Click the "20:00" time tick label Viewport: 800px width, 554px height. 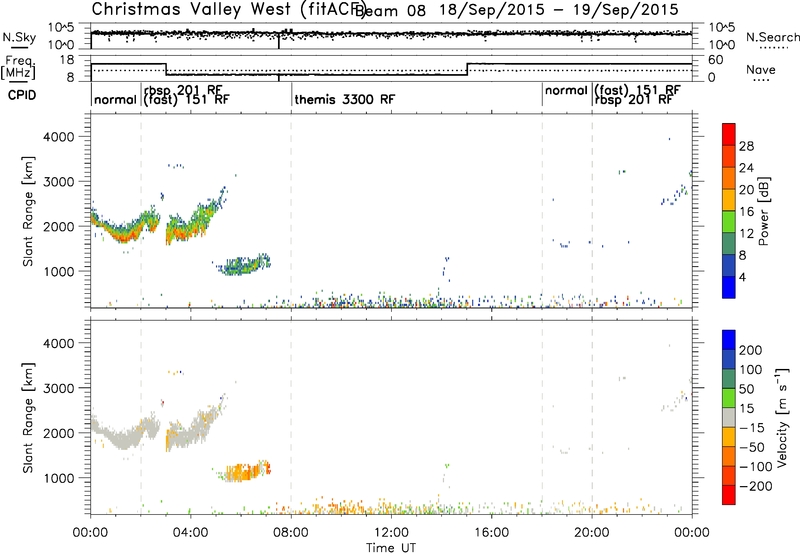point(592,532)
